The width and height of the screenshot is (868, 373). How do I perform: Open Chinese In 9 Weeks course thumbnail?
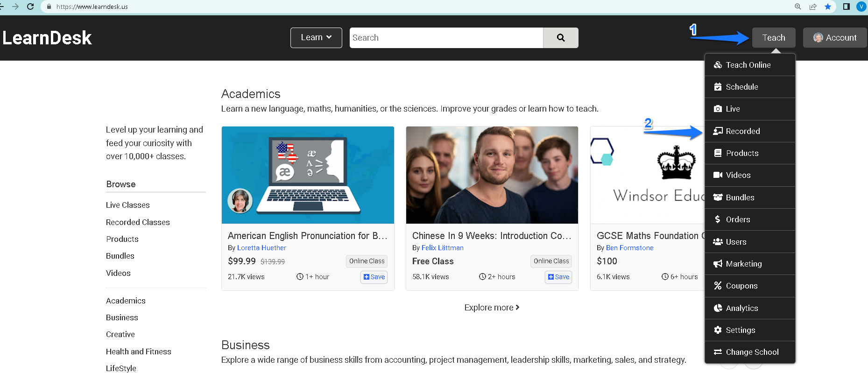click(x=492, y=175)
